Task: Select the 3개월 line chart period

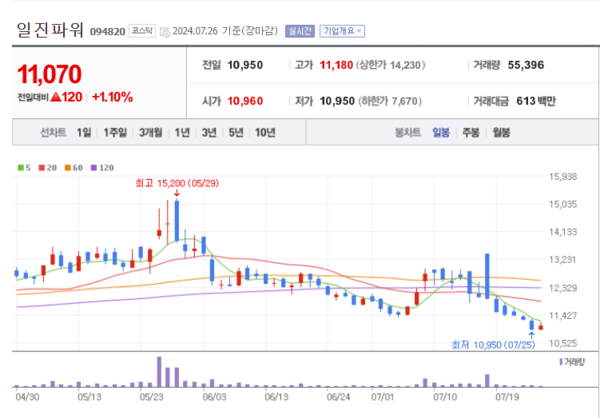Action: click(x=150, y=133)
